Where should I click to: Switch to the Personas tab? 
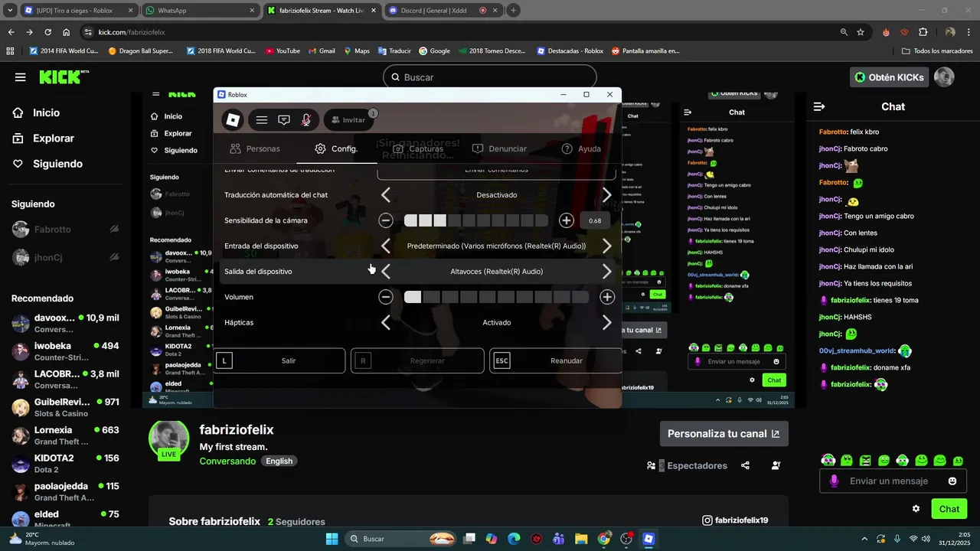pyautogui.click(x=255, y=148)
